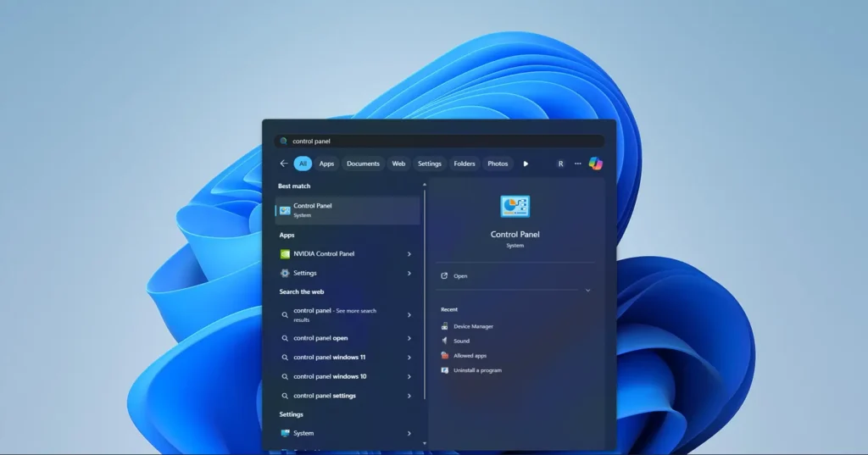
Task: Go back using the left arrow
Action: click(x=283, y=164)
